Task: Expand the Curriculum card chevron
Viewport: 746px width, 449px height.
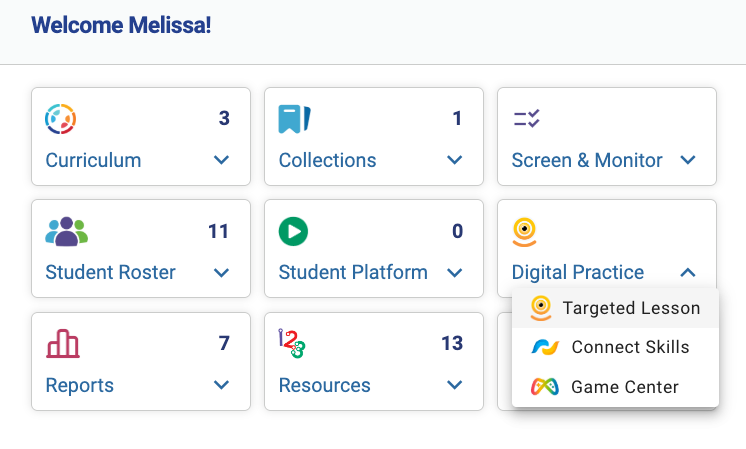Action: click(221, 160)
